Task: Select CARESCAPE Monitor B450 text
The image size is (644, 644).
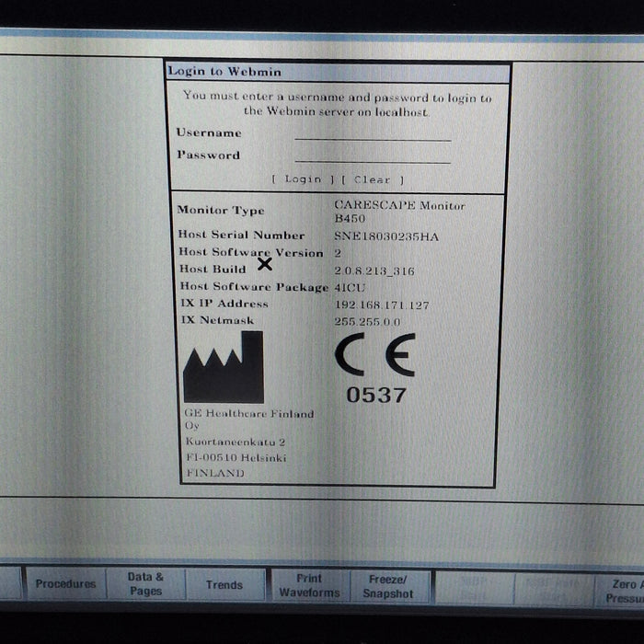Action: (399, 212)
